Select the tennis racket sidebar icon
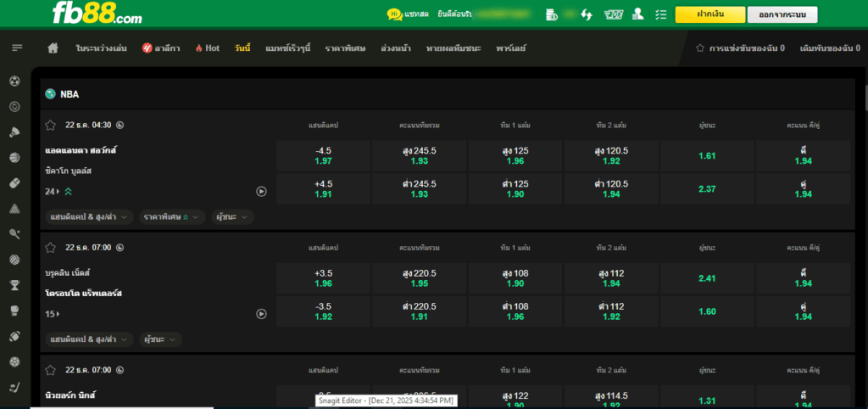Screen dimensions: 868x409 coord(15,234)
